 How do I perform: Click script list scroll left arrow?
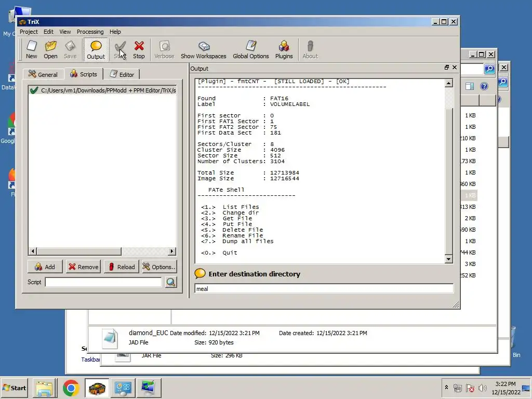pyautogui.click(x=33, y=251)
